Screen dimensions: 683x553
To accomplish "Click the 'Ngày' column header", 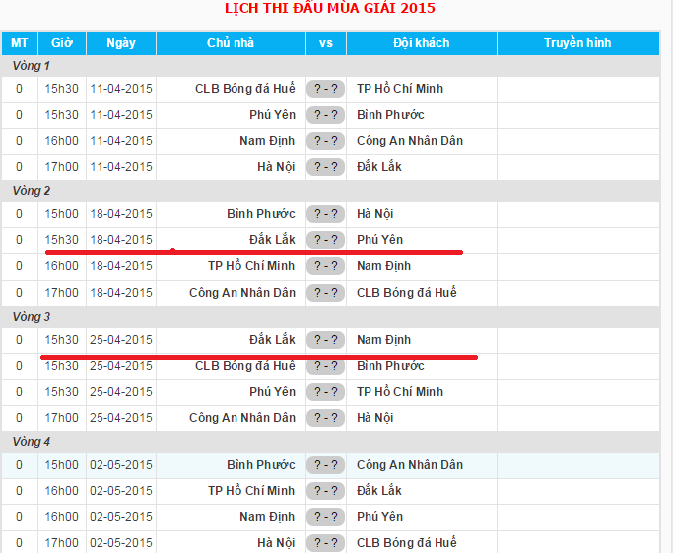I will [121, 43].
